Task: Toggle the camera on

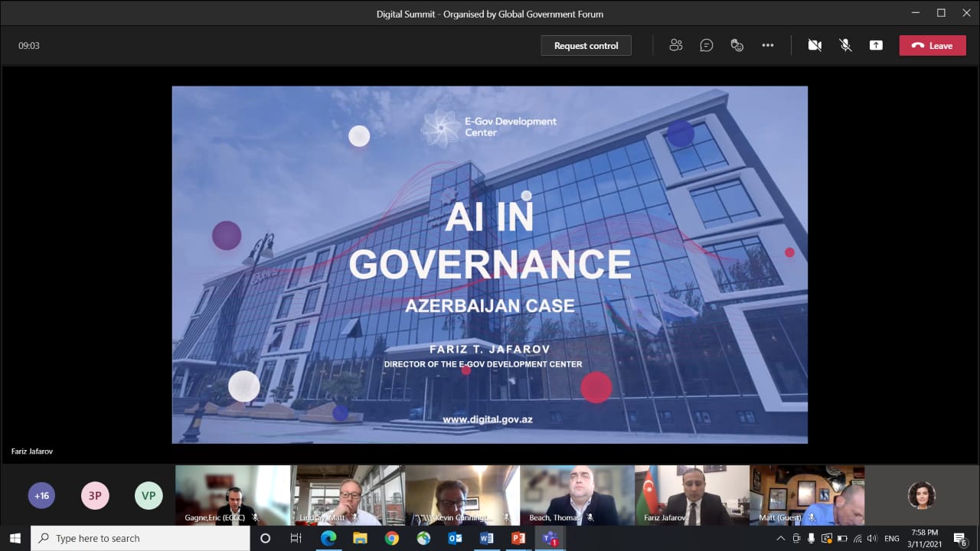Action: pyautogui.click(x=815, y=45)
